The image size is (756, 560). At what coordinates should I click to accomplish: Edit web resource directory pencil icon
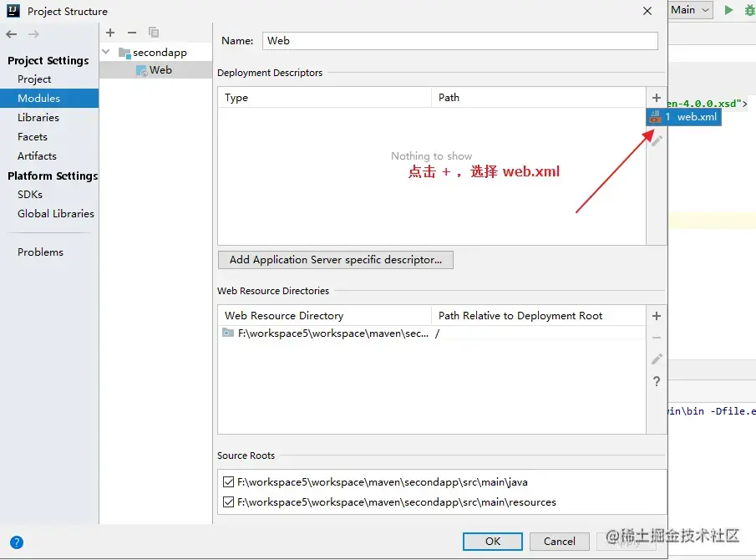click(x=657, y=359)
